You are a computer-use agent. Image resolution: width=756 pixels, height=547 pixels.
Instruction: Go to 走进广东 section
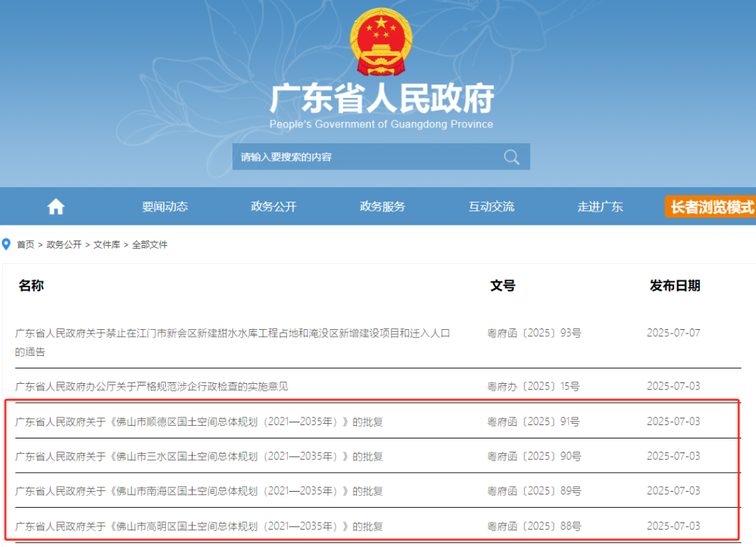pyautogui.click(x=600, y=207)
